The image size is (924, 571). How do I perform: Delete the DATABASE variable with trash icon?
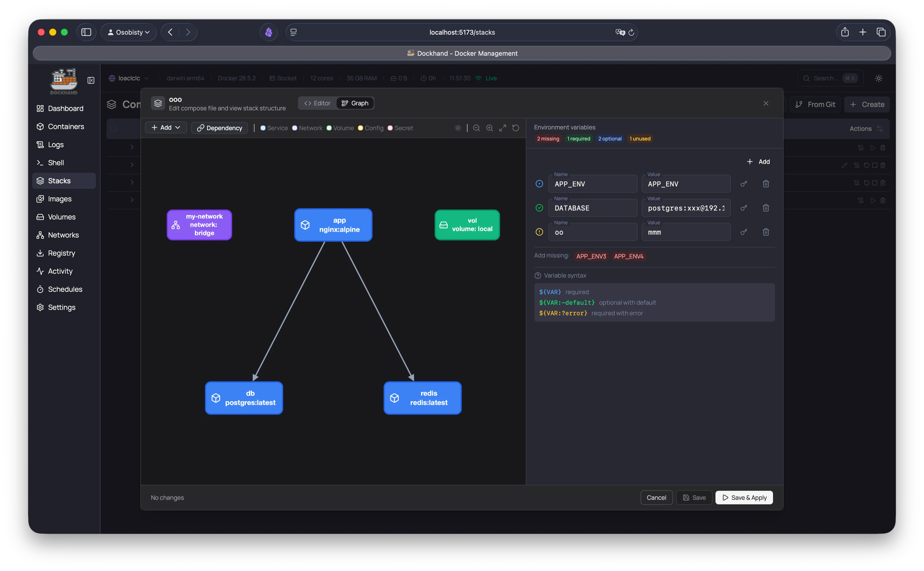point(766,208)
